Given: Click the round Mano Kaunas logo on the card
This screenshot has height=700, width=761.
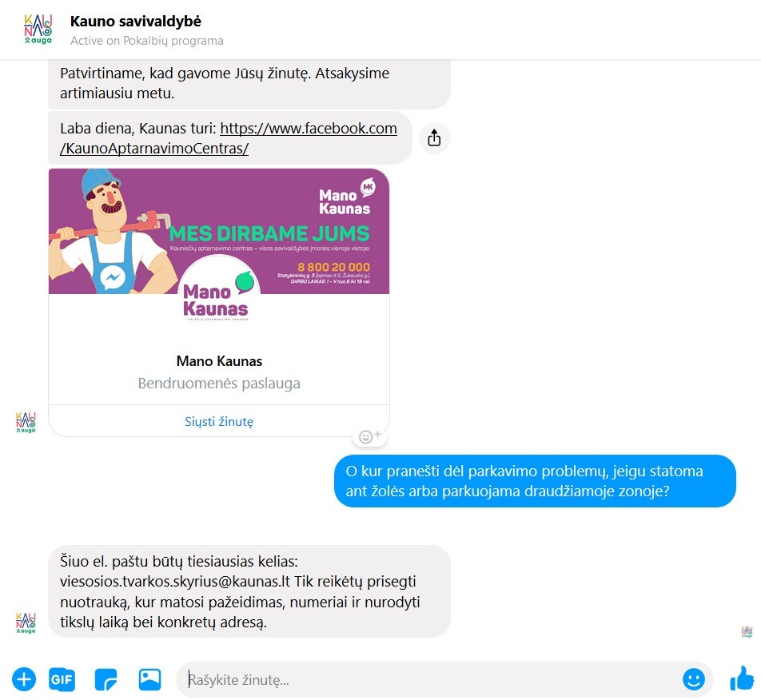Looking at the screenshot, I should pyautogui.click(x=215, y=295).
